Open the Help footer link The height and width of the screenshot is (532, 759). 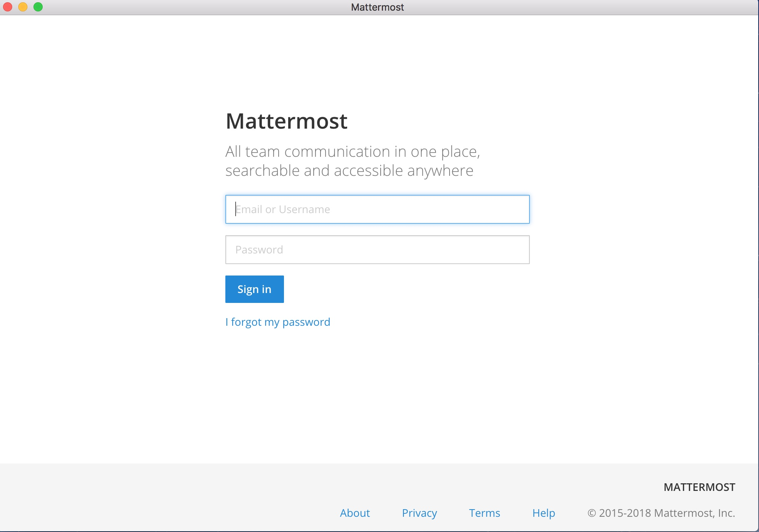click(544, 513)
